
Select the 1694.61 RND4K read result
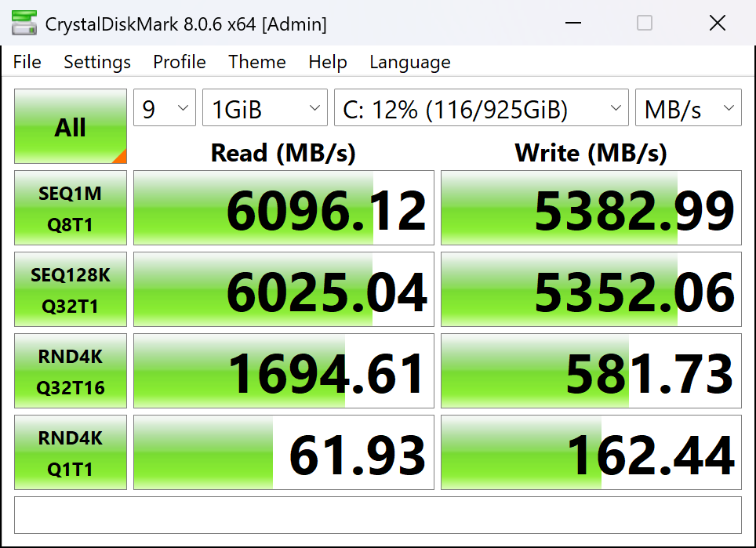point(284,371)
